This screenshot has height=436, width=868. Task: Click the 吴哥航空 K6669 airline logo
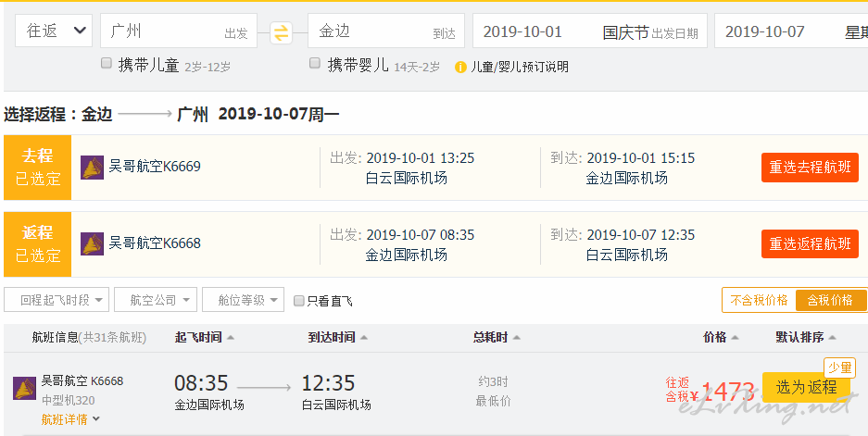click(x=93, y=168)
